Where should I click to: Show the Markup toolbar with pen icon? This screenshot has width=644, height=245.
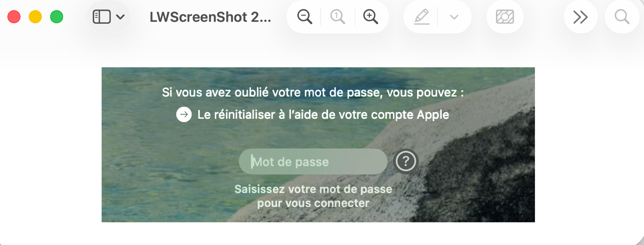pyautogui.click(x=422, y=17)
